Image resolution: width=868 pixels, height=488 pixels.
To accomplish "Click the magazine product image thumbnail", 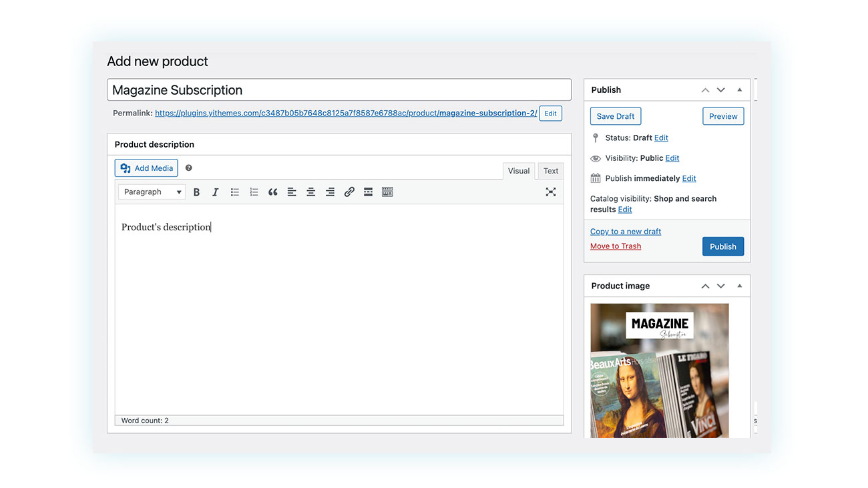I will pos(660,371).
